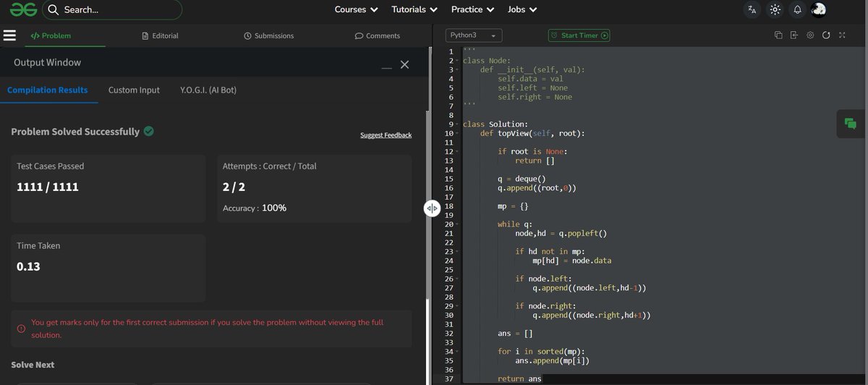The width and height of the screenshot is (868, 385).
Task: Select the Y.O.G.I. (AI Bot) tab
Action: [208, 90]
